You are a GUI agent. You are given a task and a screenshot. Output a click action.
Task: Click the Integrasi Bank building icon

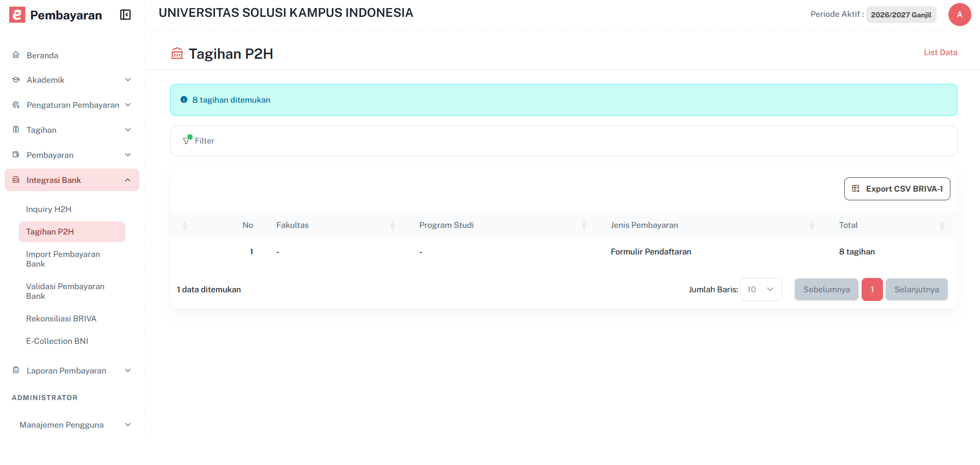[x=16, y=179]
